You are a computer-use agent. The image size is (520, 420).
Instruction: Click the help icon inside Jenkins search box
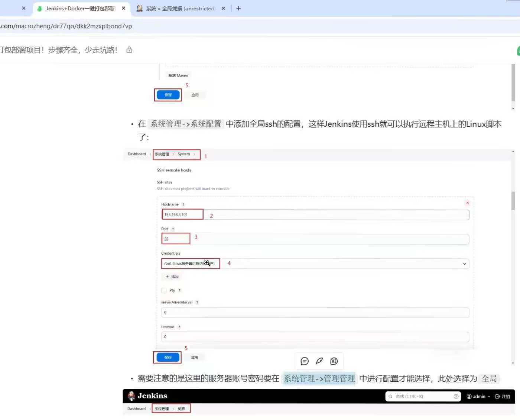456,397
